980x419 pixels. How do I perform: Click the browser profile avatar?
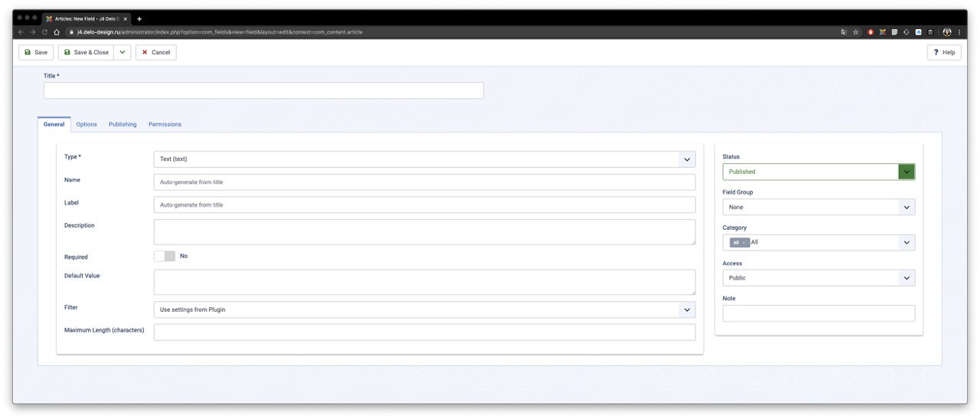coord(947,32)
